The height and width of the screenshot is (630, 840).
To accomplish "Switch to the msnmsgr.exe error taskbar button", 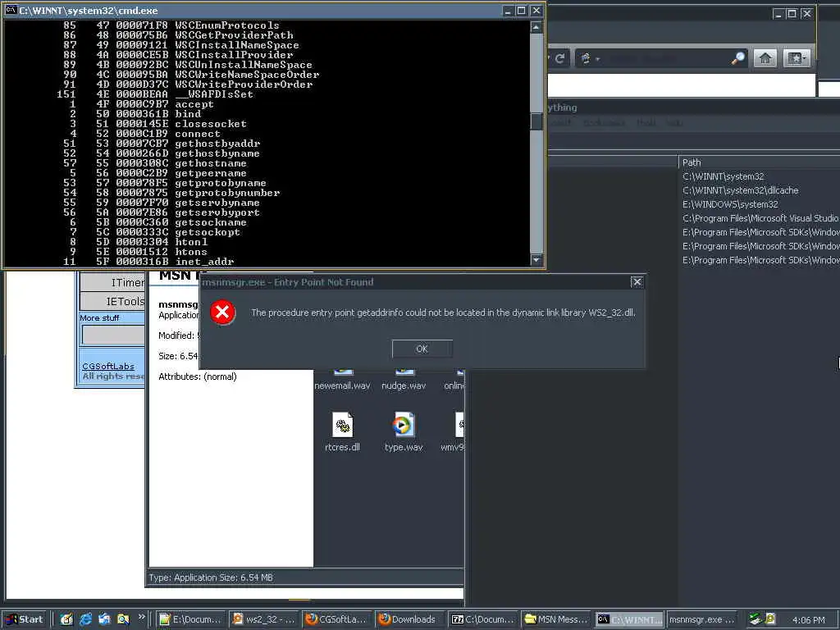I will coord(702,619).
